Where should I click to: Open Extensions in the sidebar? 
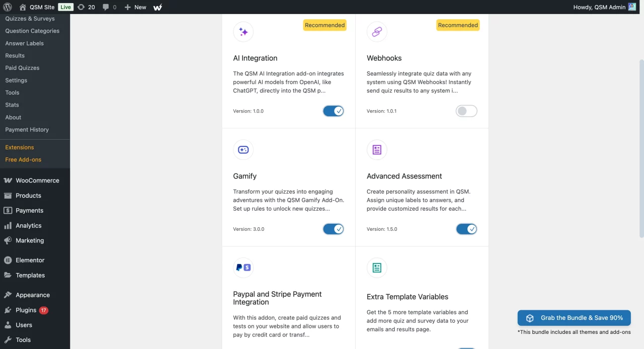point(20,147)
